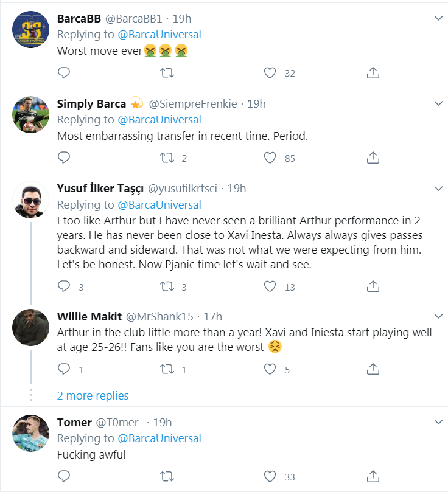Share Willie Makit's tweet
The image size is (448, 492).
373,369
